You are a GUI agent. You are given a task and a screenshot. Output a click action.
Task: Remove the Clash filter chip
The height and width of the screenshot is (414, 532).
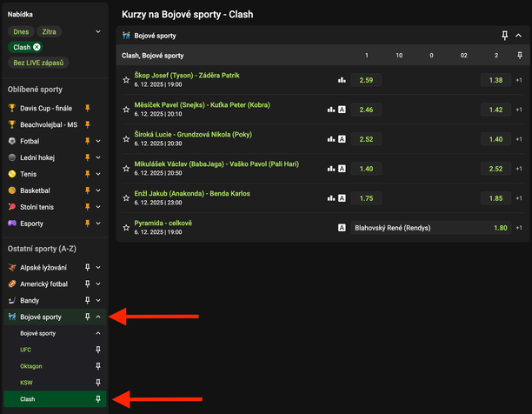37,47
